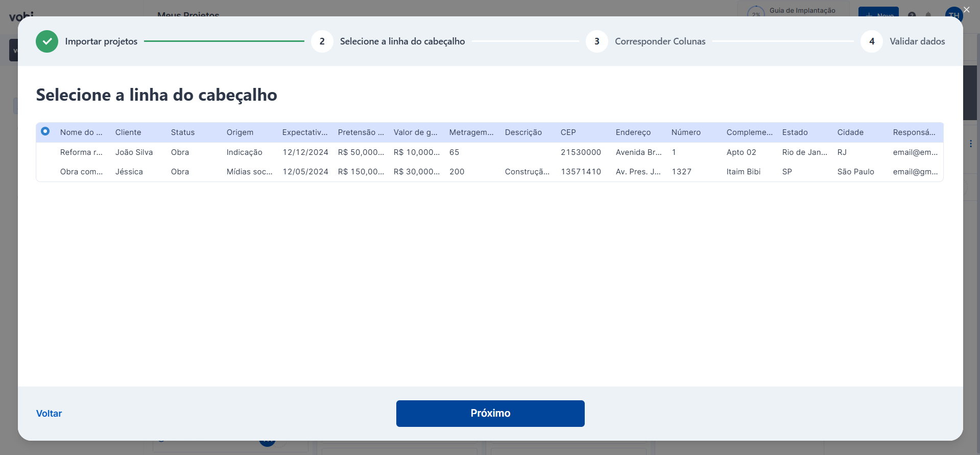Click the "Pretensão ..." header cell
The image size is (980, 455).
[x=361, y=132]
